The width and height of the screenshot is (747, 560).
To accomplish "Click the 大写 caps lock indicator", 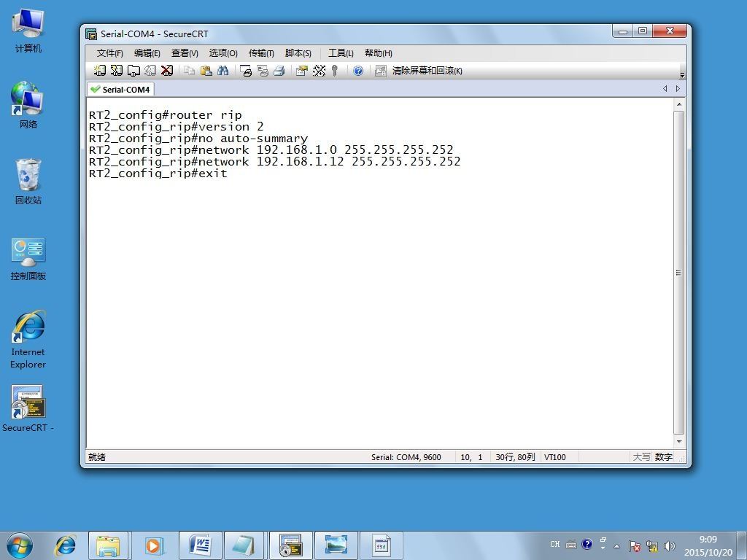I will coord(641,457).
